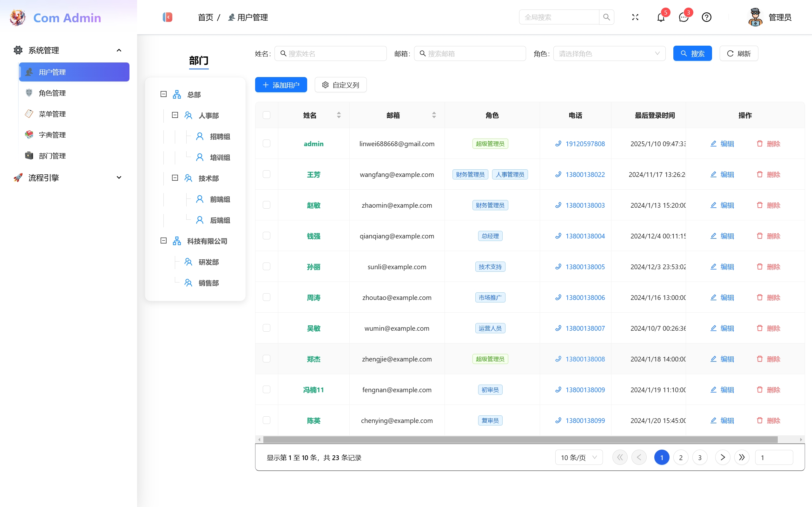Select 角色管理 shield icon in sidebar
812x507 pixels.
29,93
